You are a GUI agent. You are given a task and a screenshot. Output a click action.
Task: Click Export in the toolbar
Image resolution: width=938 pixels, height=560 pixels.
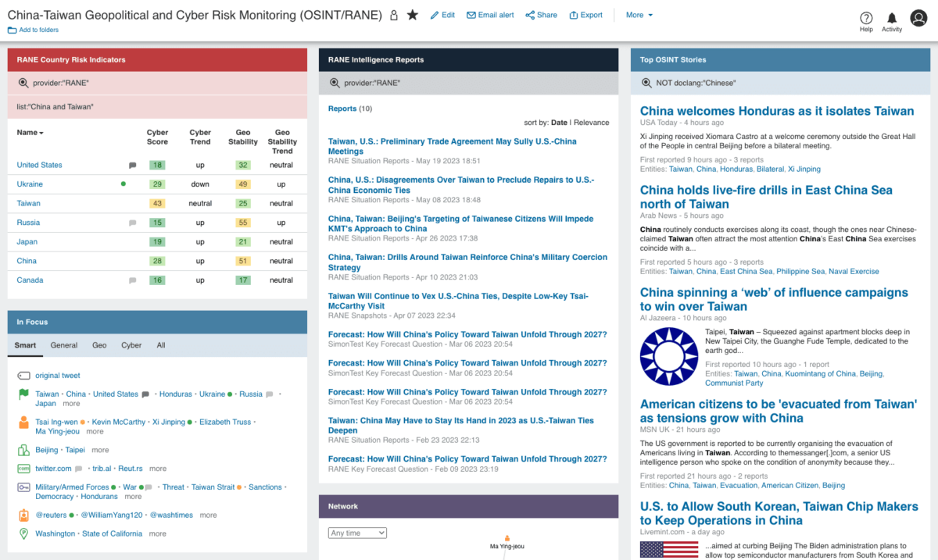[585, 15]
